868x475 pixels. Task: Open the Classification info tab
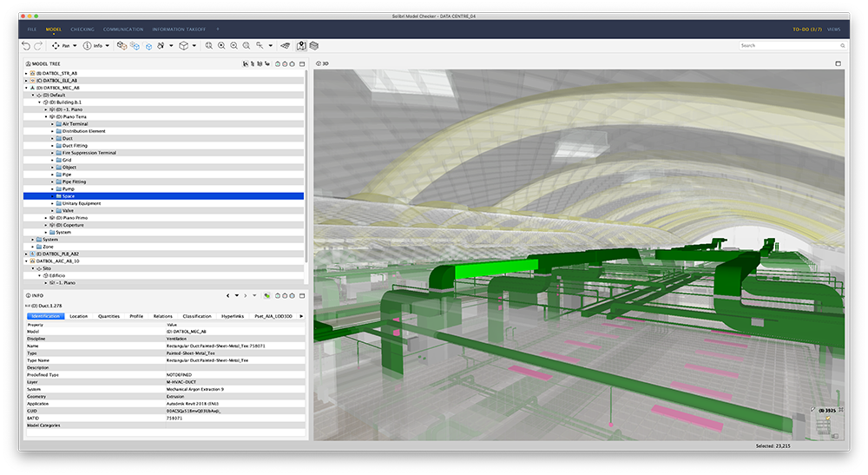click(197, 316)
